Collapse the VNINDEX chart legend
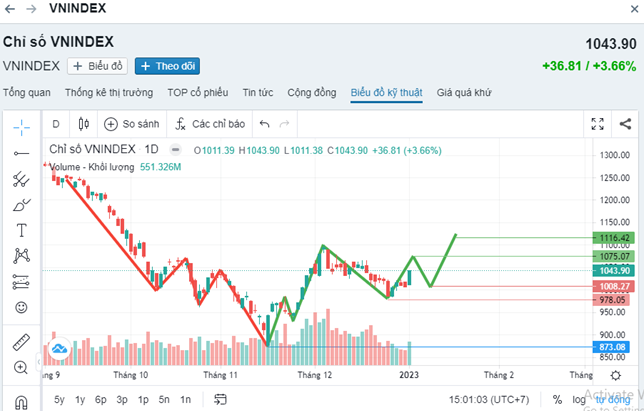 (175, 150)
